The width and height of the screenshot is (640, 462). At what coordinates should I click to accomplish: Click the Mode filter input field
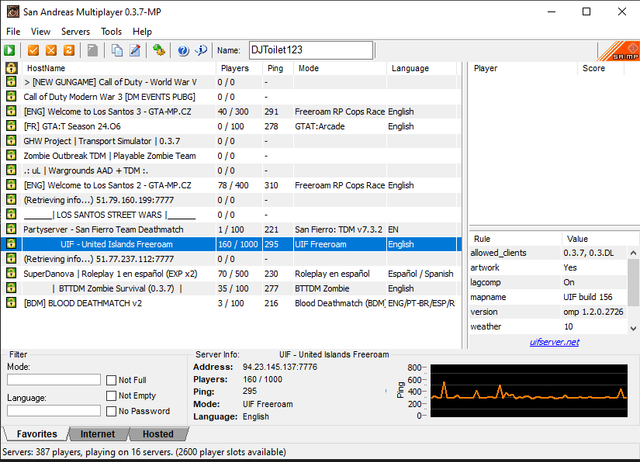click(x=54, y=380)
